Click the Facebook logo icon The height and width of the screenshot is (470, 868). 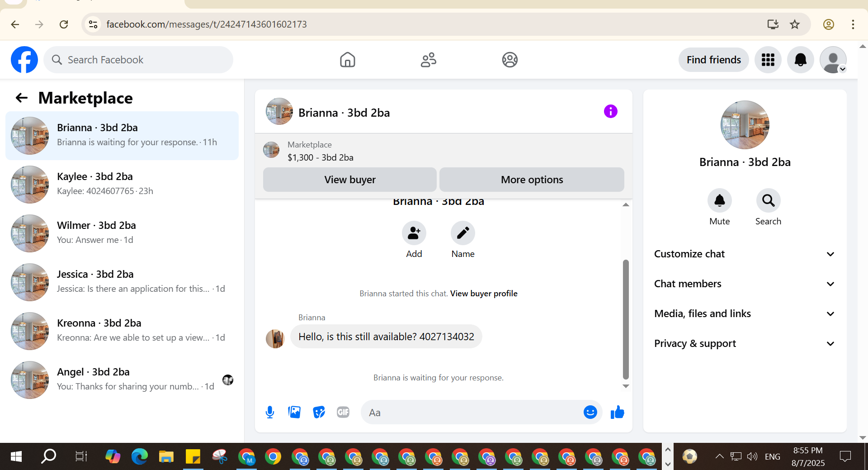click(x=24, y=60)
